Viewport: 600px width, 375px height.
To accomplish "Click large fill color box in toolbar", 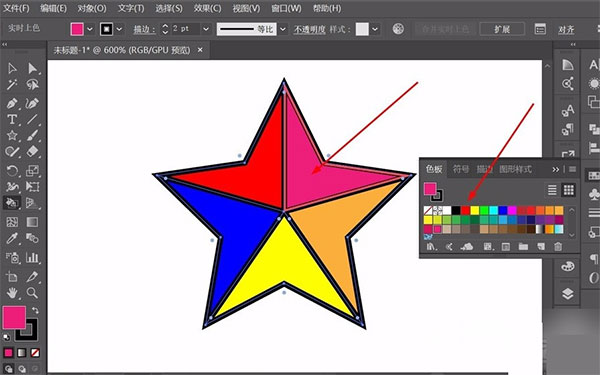I will click(x=14, y=318).
